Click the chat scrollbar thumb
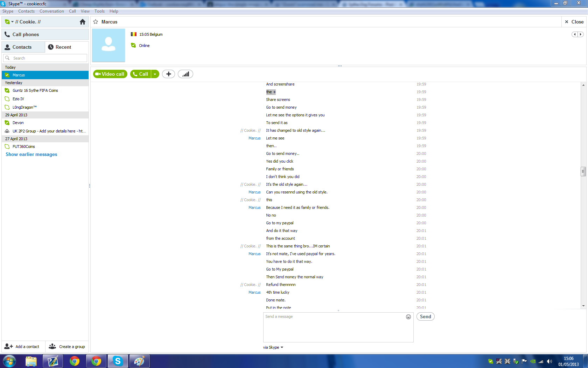The height and width of the screenshot is (368, 588). pos(583,171)
